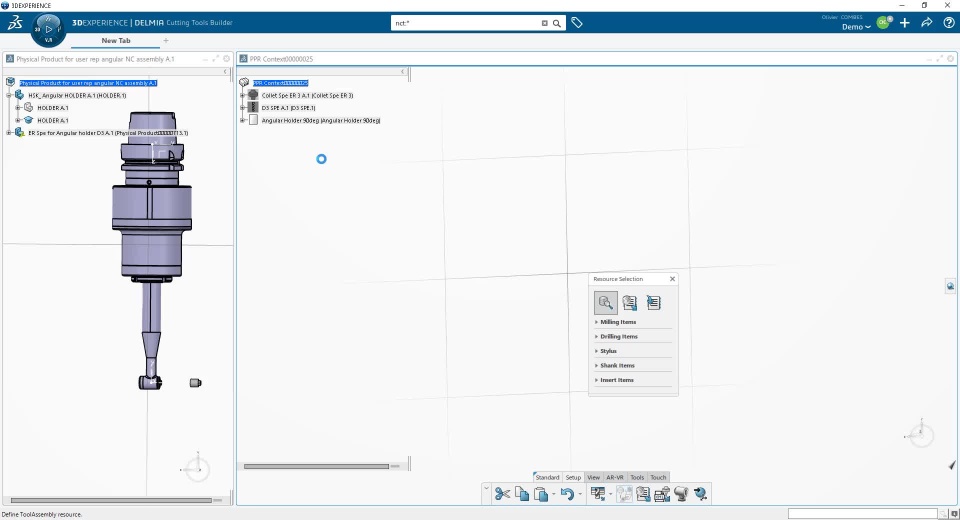Click the resource catalog list icon in the bottom toolbar
Screen dimensions: 960x520
point(643,494)
